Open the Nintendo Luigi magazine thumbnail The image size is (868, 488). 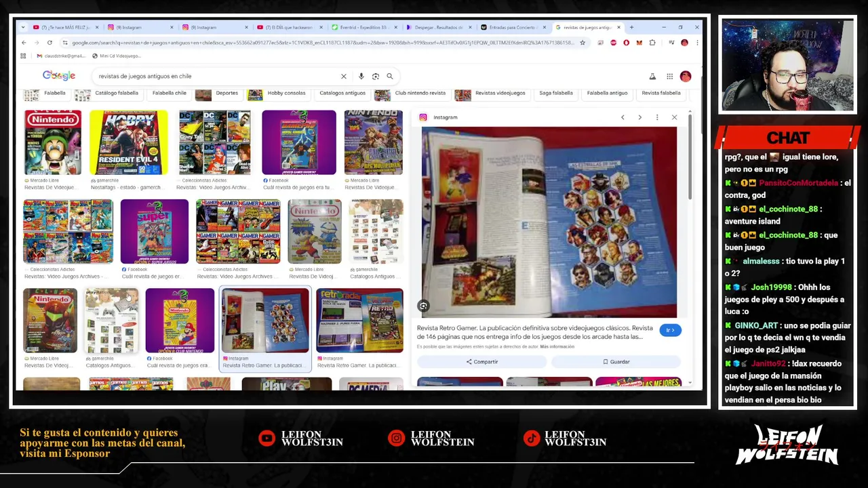point(53,142)
